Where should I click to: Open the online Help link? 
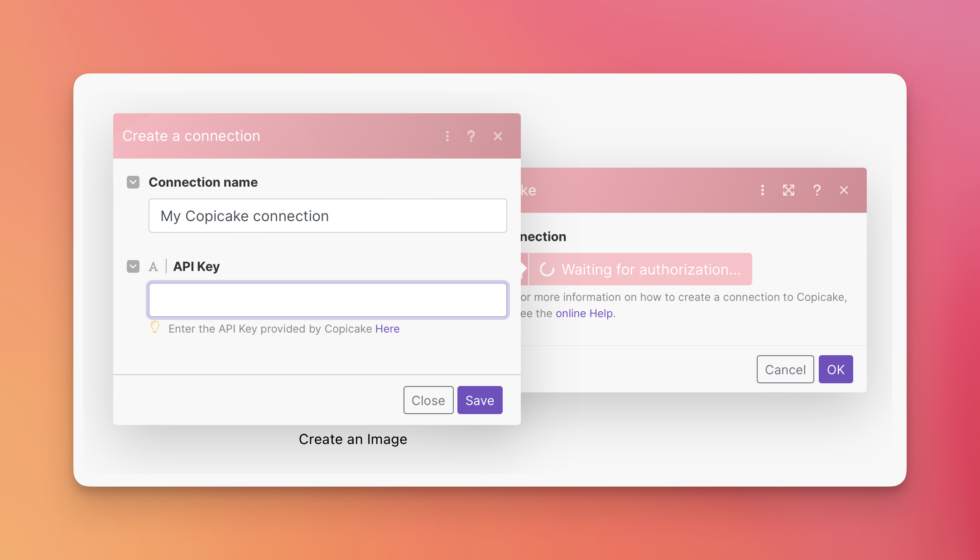coord(584,314)
